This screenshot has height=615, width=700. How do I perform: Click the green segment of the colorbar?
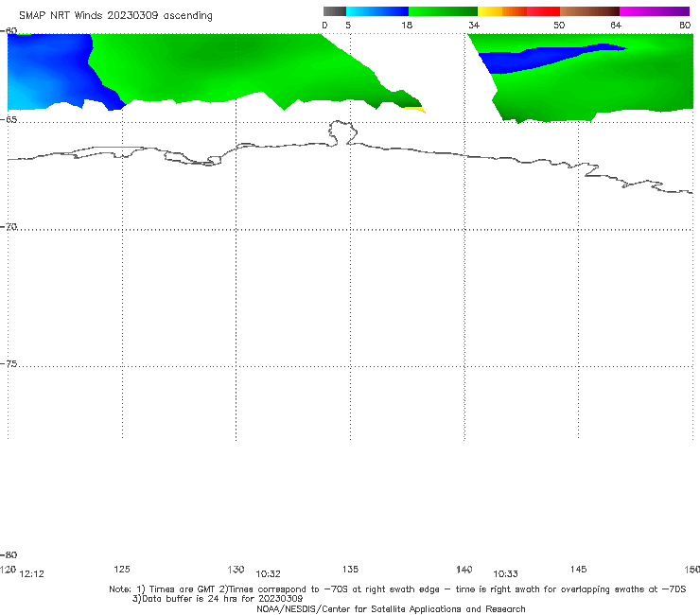[443, 11]
